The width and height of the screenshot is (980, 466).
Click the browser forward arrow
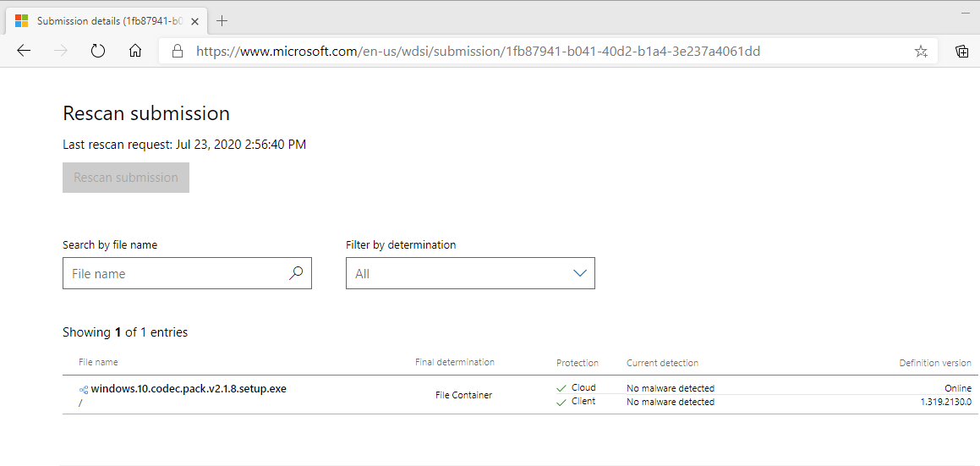click(61, 52)
